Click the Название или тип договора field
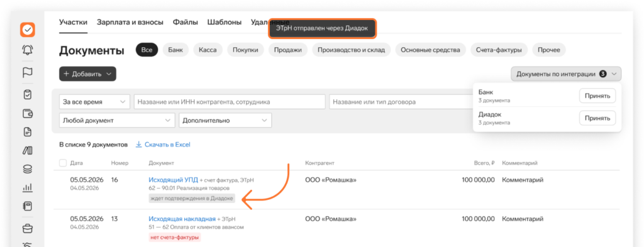 401,102
